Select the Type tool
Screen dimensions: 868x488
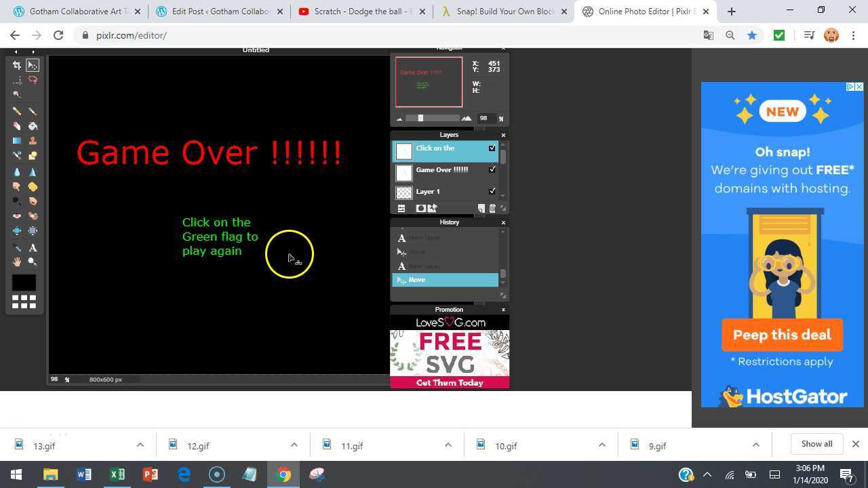coord(33,247)
